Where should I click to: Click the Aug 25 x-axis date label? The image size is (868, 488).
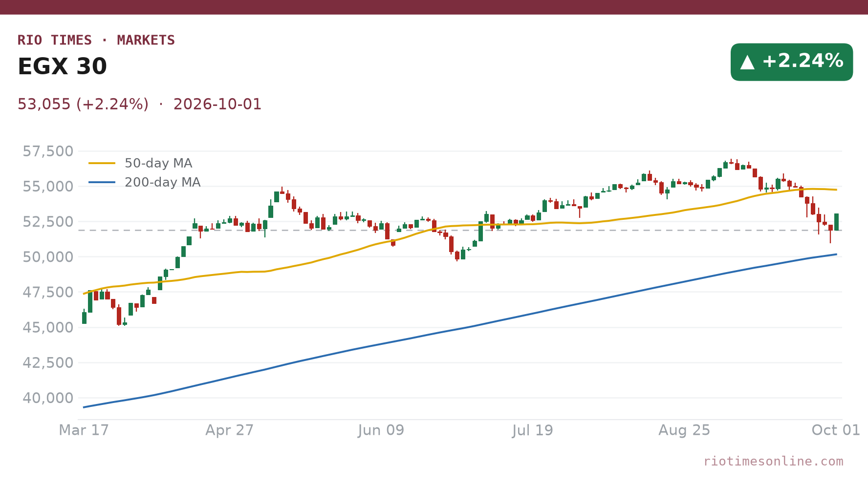(x=684, y=430)
